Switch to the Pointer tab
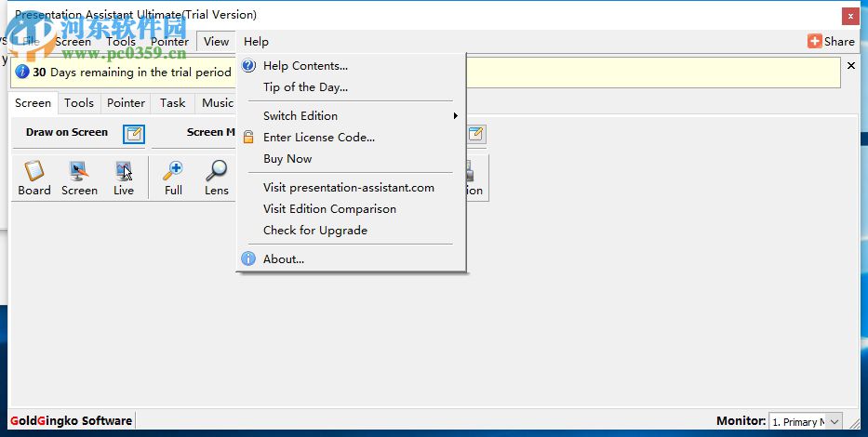The width and height of the screenshot is (868, 437). [127, 103]
